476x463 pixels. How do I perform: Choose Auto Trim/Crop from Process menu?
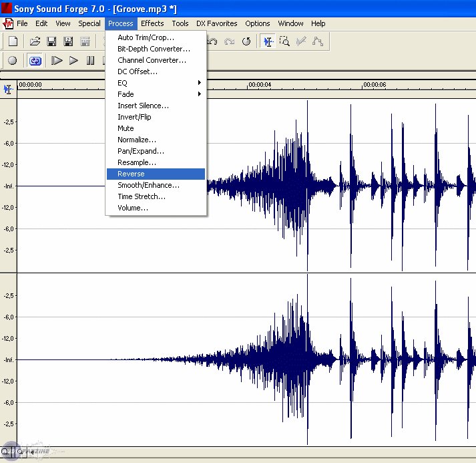pyautogui.click(x=156, y=37)
